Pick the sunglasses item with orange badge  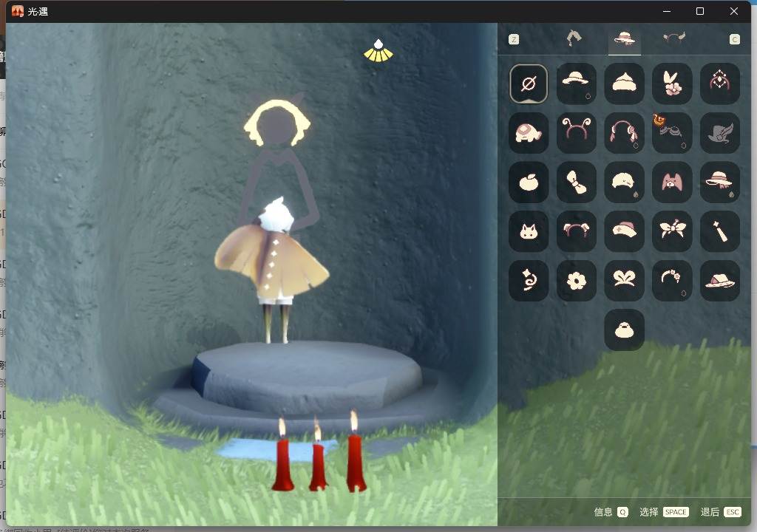[x=672, y=133]
